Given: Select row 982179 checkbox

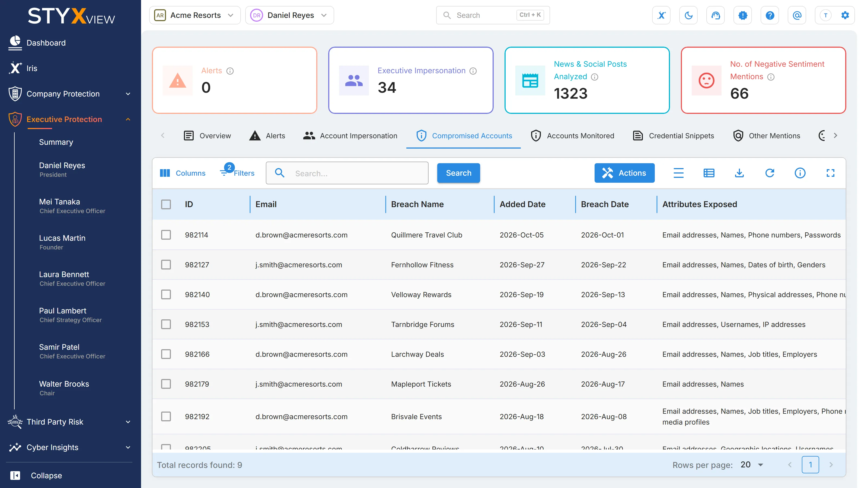Looking at the screenshot, I should pos(166,384).
